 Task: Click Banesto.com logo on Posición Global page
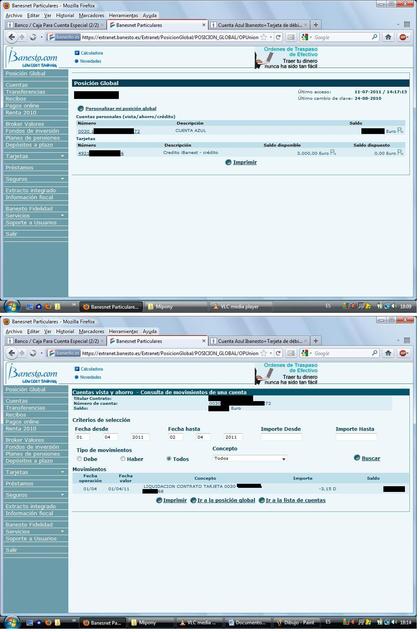tap(33, 58)
